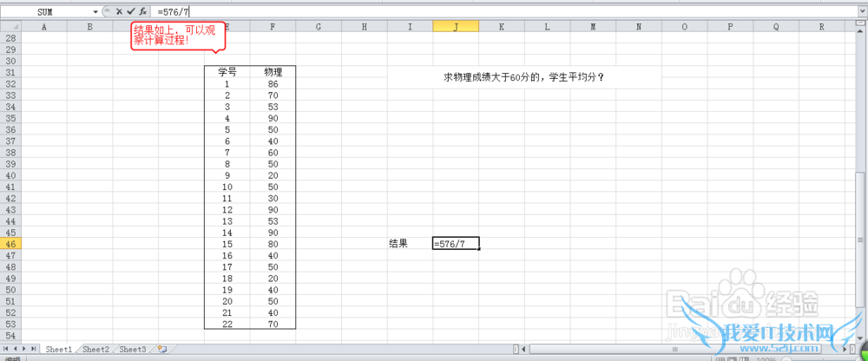The image size is (868, 361).
Task: Click the 物理 header cell
Action: [x=273, y=72]
